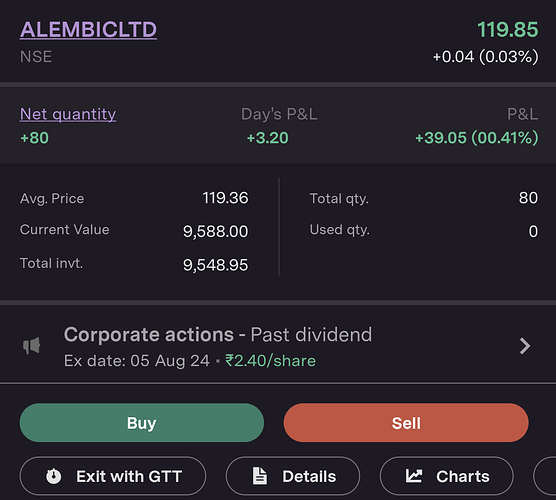Image resolution: width=556 pixels, height=500 pixels.
Task: Tap the green Buy button
Action: pos(142,423)
